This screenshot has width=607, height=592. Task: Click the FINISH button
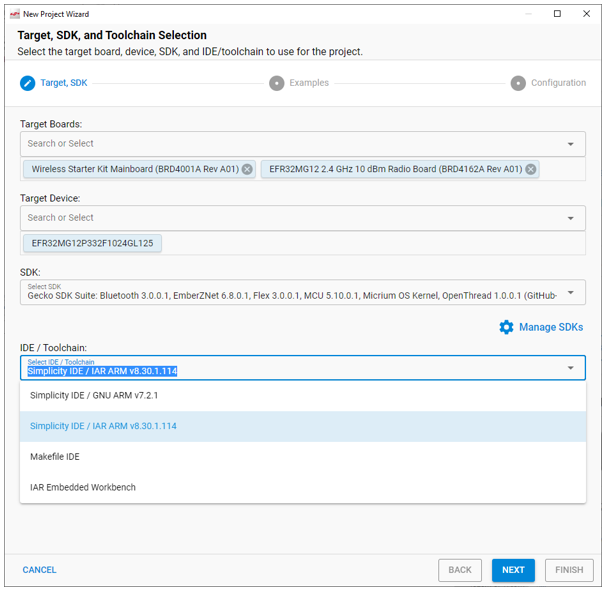569,570
